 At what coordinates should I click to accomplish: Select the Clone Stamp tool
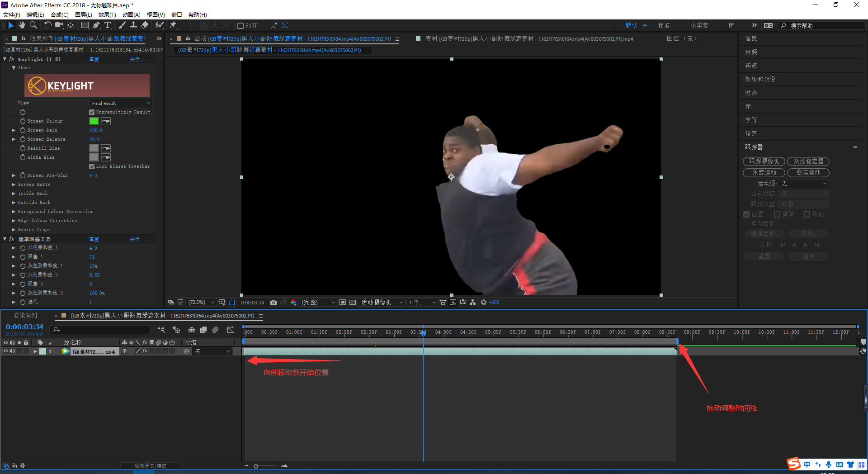click(x=133, y=25)
